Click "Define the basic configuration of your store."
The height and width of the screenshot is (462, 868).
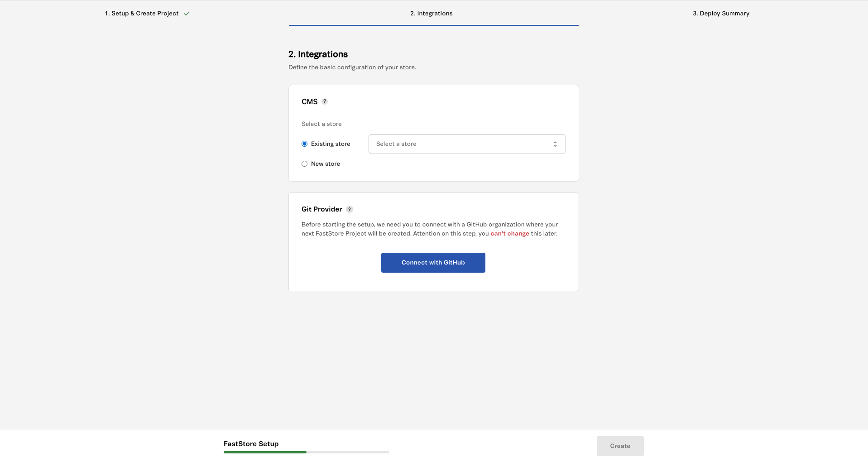click(x=352, y=67)
